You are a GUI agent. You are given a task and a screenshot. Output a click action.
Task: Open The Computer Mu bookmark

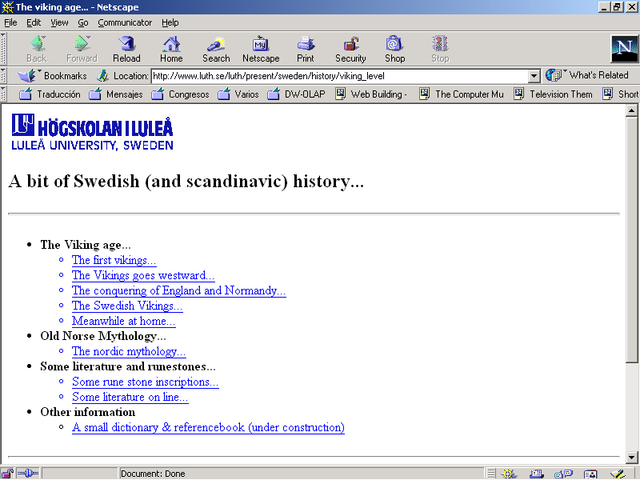click(462, 94)
